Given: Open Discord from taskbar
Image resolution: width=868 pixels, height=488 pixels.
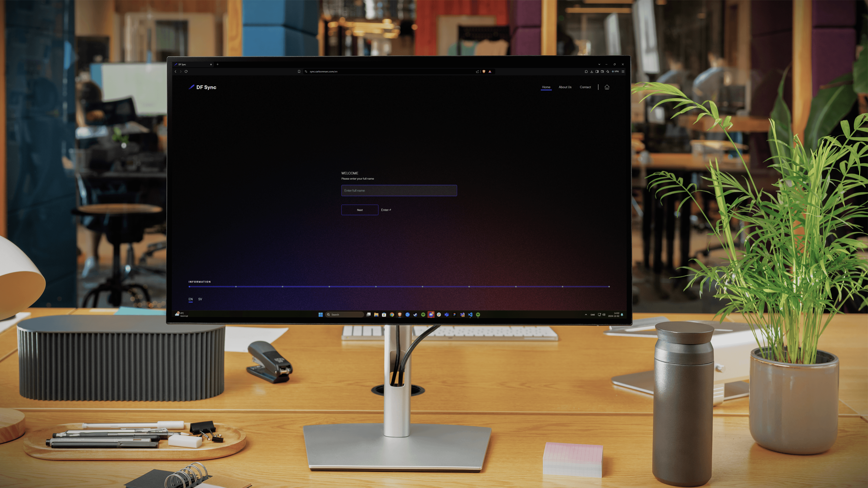Looking at the screenshot, I should (431, 315).
